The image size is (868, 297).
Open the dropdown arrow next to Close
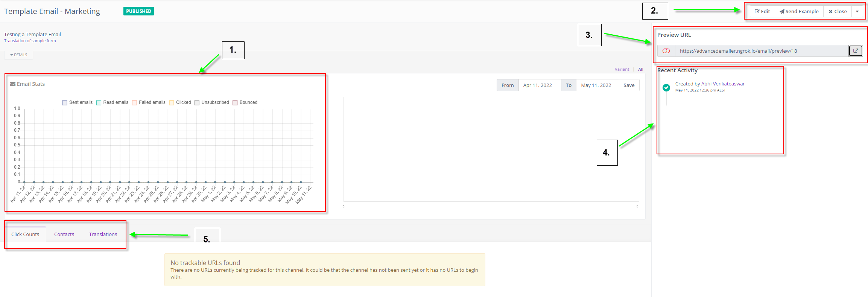coord(857,11)
